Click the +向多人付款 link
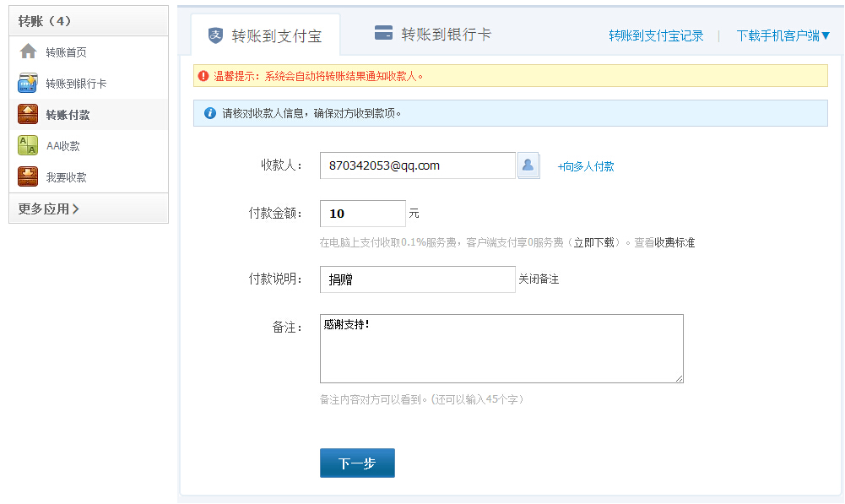The height and width of the screenshot is (504, 845). (586, 166)
